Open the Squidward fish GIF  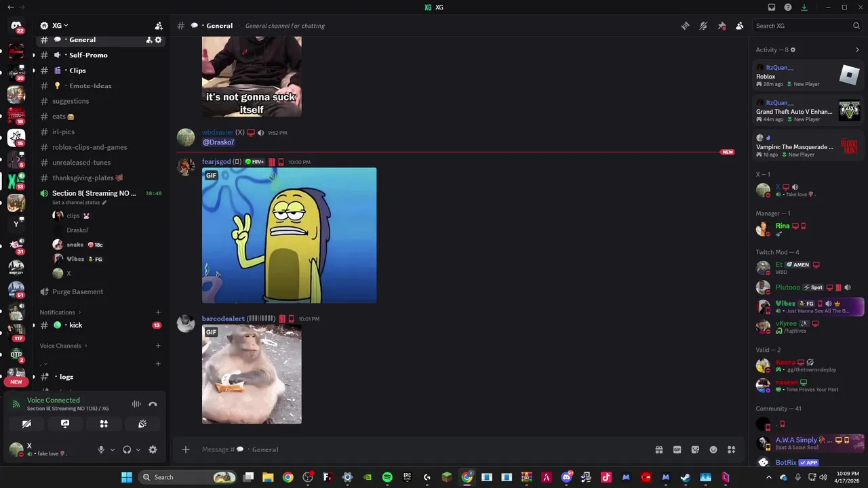[289, 235]
